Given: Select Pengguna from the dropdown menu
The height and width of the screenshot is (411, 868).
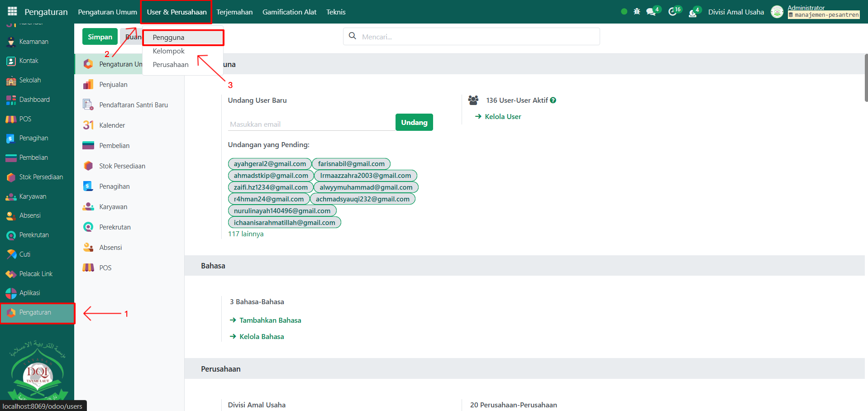Looking at the screenshot, I should tap(168, 38).
